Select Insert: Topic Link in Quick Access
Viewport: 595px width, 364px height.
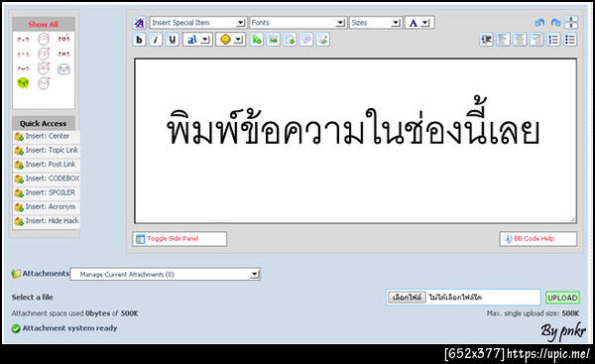click(x=47, y=151)
